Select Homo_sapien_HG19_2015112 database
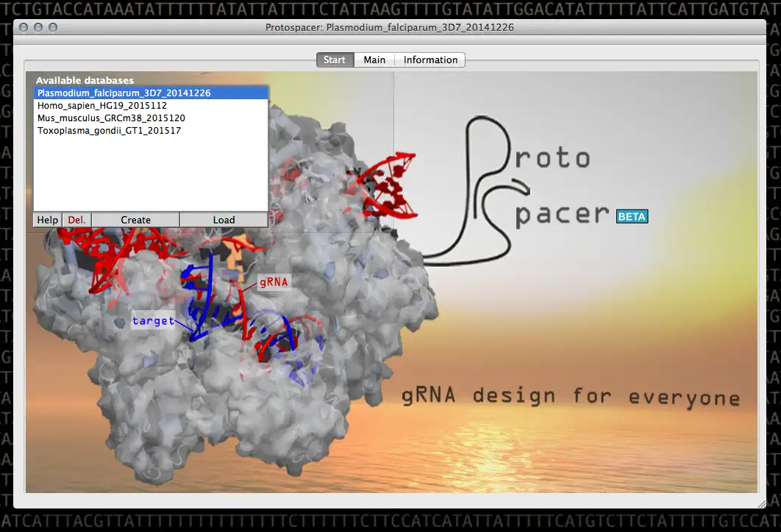 (151, 106)
